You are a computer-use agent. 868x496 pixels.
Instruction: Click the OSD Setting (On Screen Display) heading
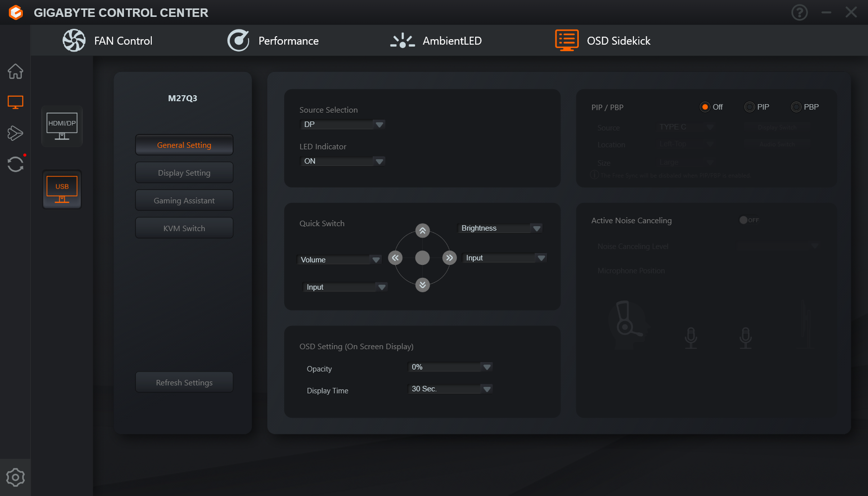[356, 347]
